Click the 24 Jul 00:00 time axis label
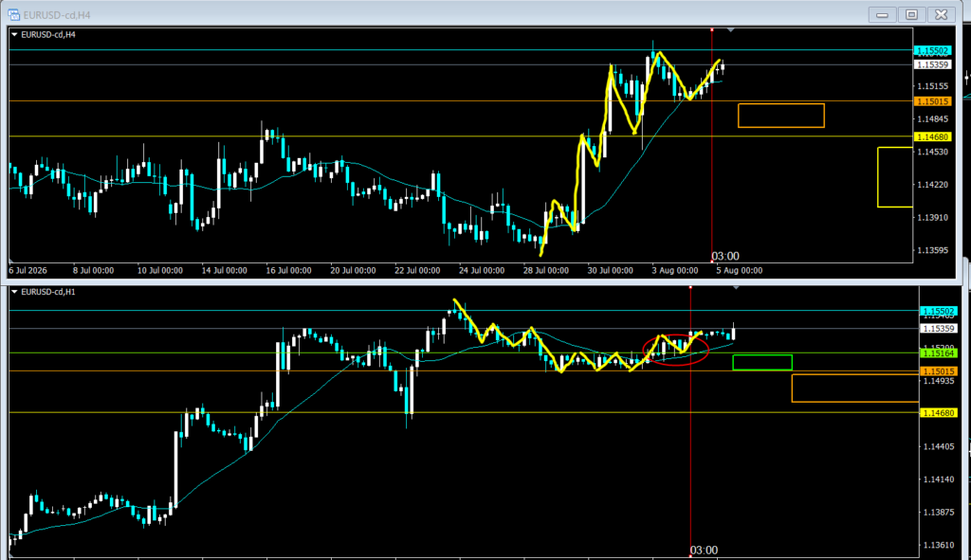This screenshot has width=971, height=560. click(482, 270)
